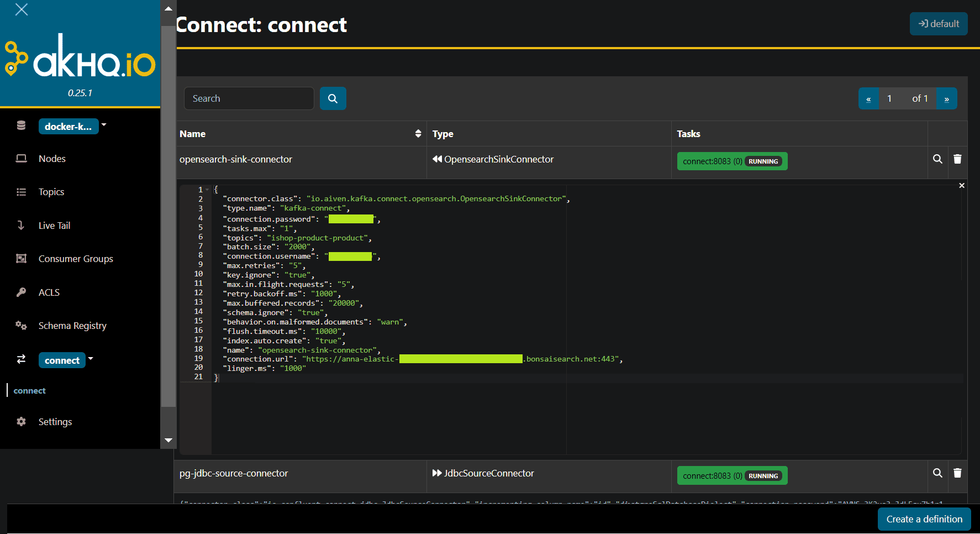The height and width of the screenshot is (534, 980).
Task: Click the magnifier search button
Action: point(333,98)
